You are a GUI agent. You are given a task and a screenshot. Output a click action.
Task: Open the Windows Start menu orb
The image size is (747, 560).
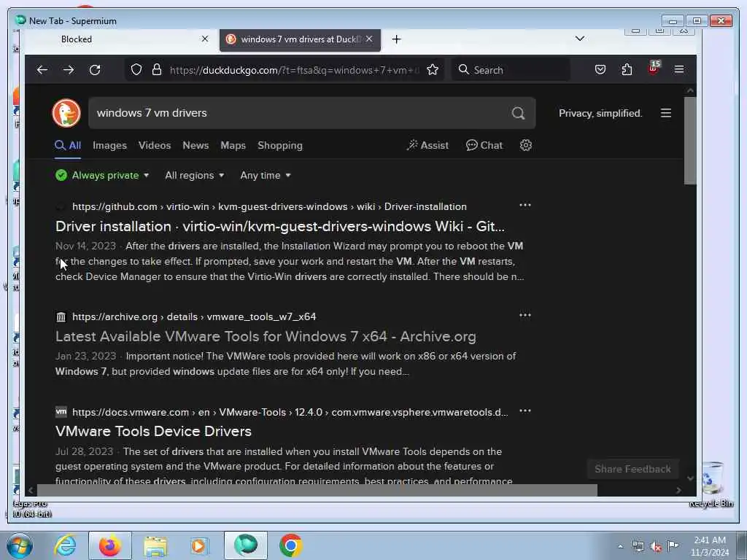coord(20,545)
